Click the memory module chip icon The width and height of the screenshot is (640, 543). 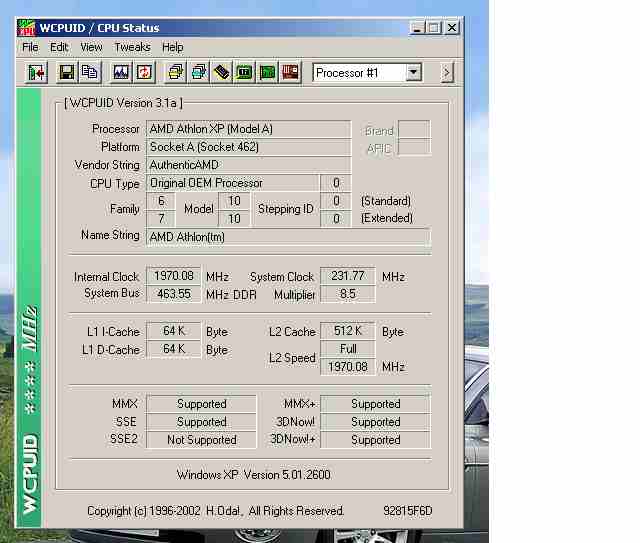[x=222, y=72]
